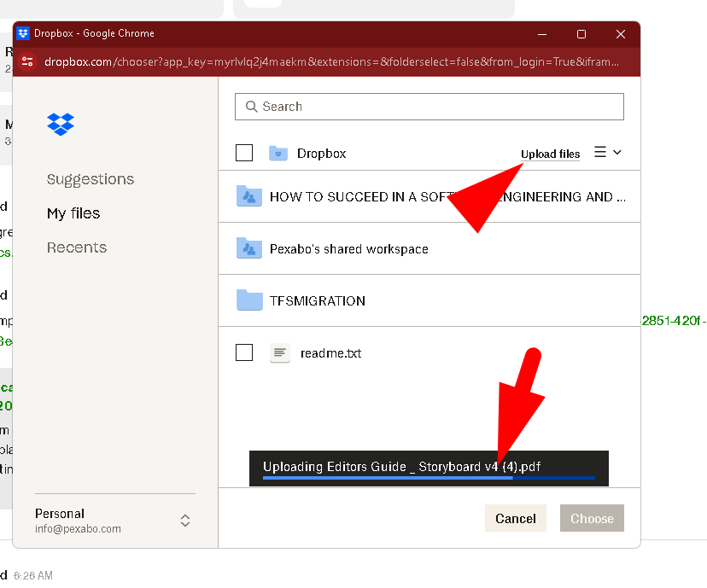This screenshot has width=707, height=588.
Task: Close the Dropbox Chrome window
Action: coord(621,34)
